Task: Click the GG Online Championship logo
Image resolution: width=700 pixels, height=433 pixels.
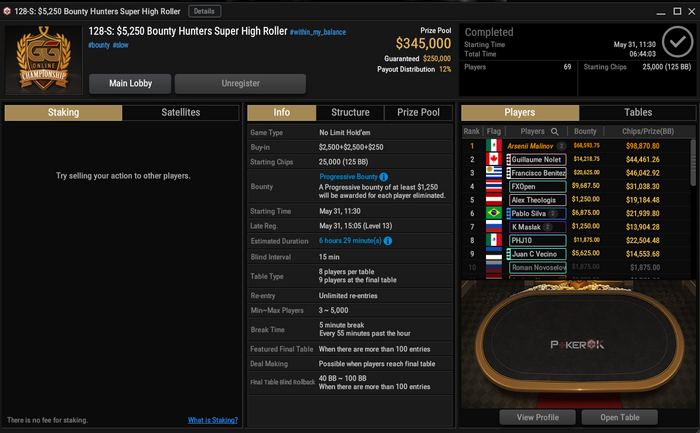Action: 44,59
